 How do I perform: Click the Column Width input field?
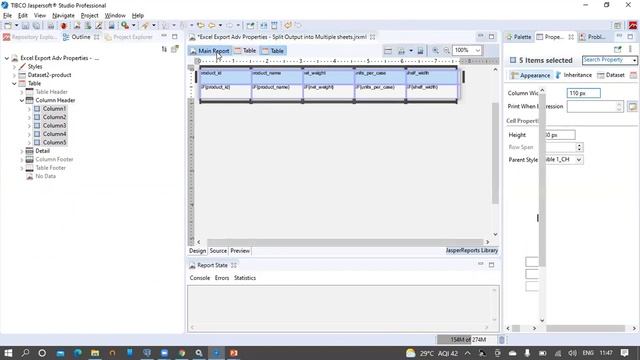(583, 93)
